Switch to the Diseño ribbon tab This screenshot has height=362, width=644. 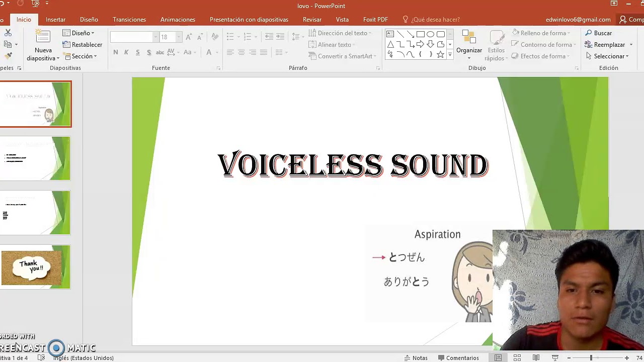pos(89,20)
